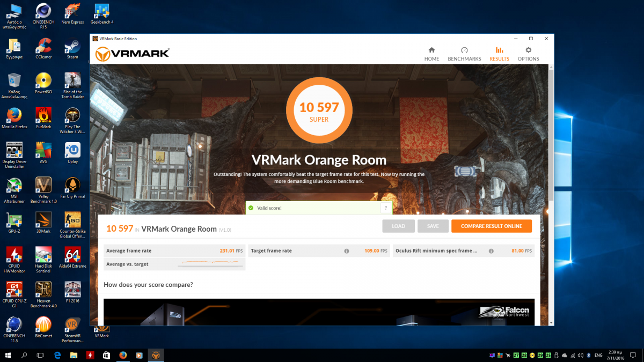Select the PowerISO desktop icon

point(43,84)
